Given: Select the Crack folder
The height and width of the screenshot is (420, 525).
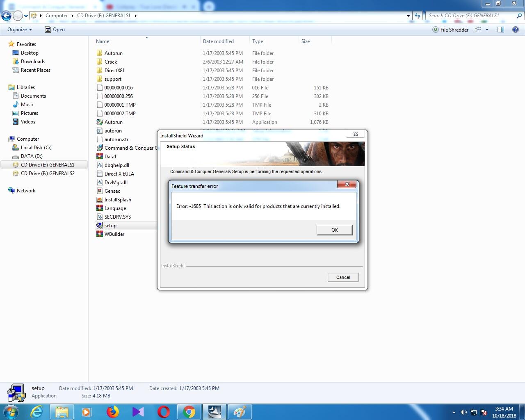Looking at the screenshot, I should (x=111, y=62).
